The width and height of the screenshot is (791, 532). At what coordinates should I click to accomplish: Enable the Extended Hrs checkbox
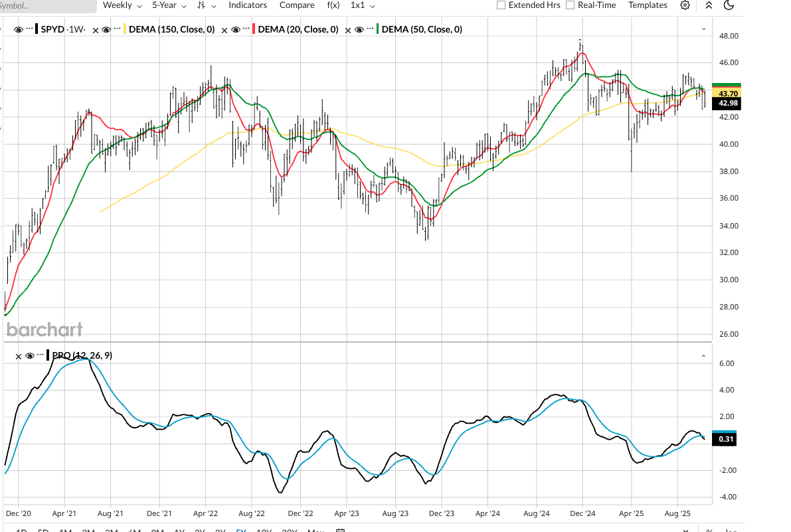coord(501,5)
